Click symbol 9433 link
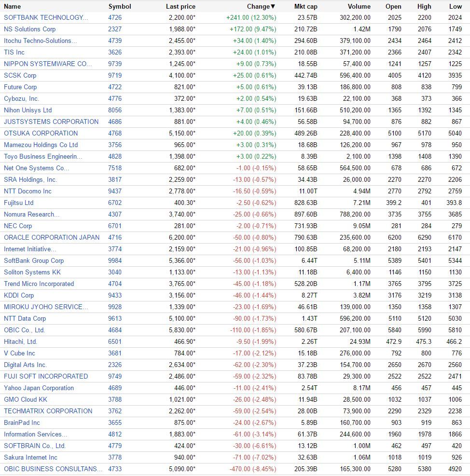The width and height of the screenshot is (470, 476). pos(115,295)
